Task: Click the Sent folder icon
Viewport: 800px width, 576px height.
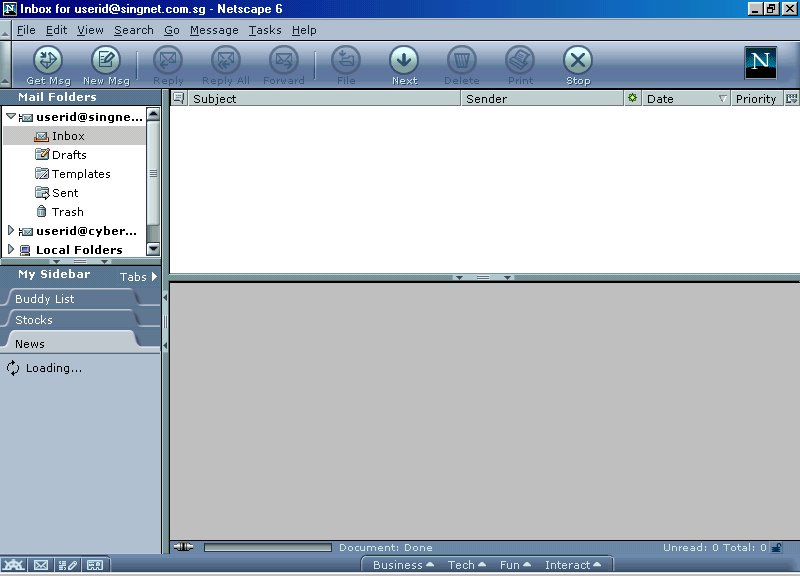Action: point(42,192)
